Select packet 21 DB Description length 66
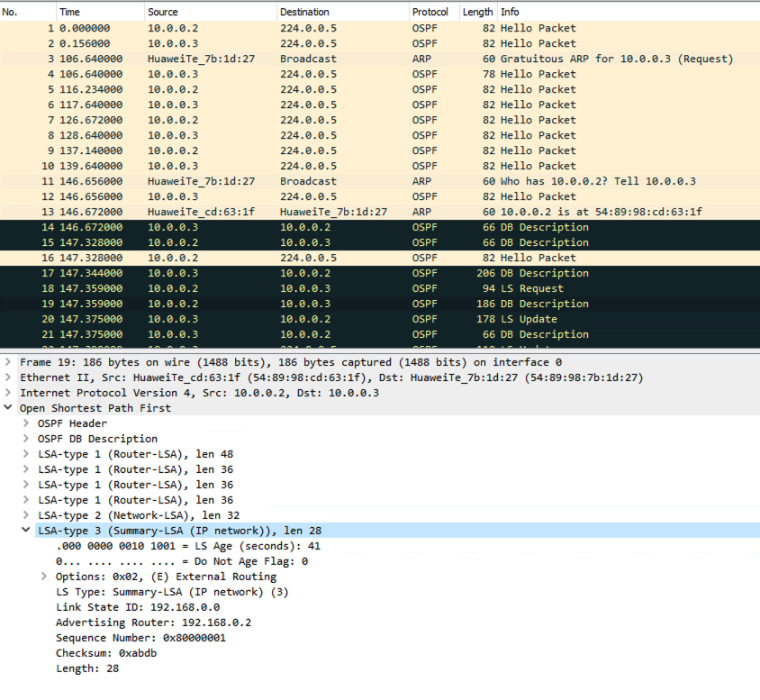The height and width of the screenshot is (700, 760). point(380,334)
